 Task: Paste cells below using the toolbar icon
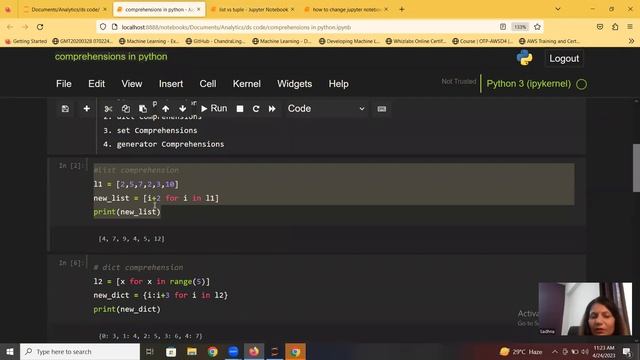tap(142, 109)
